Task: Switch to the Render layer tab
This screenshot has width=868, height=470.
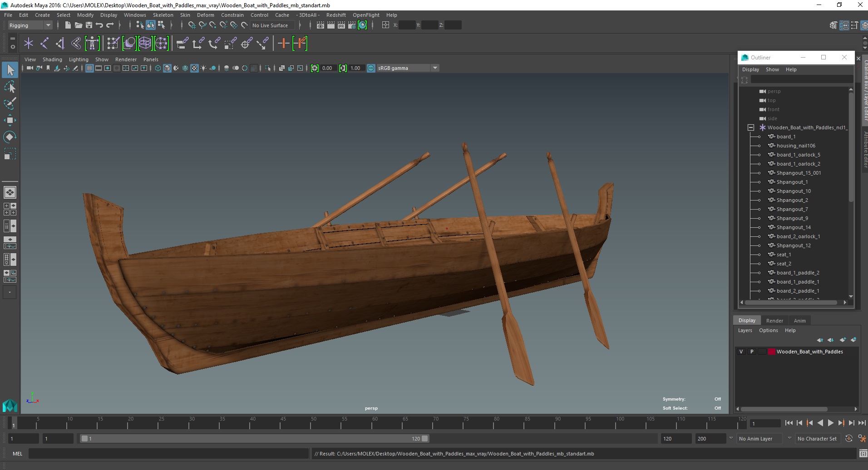Action: 774,320
